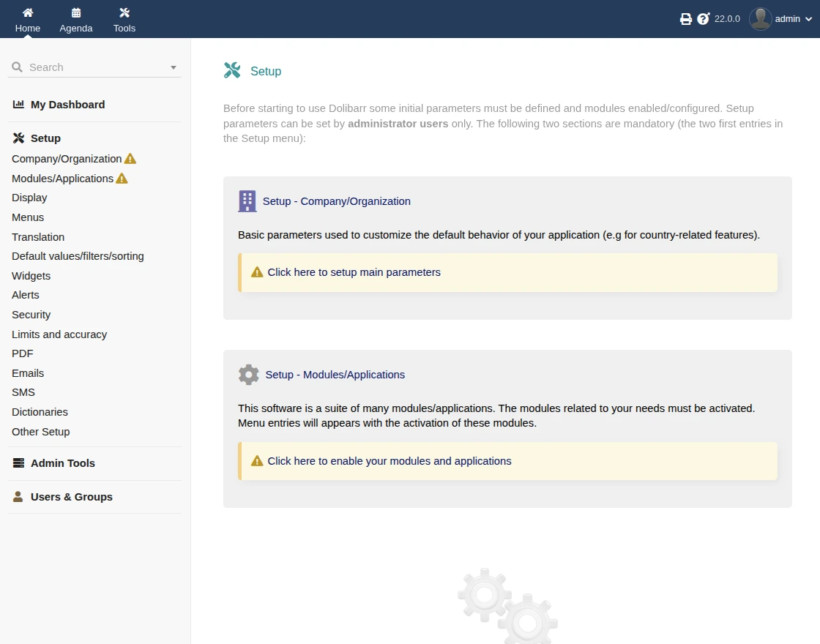Open the Tools wrench icon menu
Image resolution: width=820 pixels, height=644 pixels.
124,13
